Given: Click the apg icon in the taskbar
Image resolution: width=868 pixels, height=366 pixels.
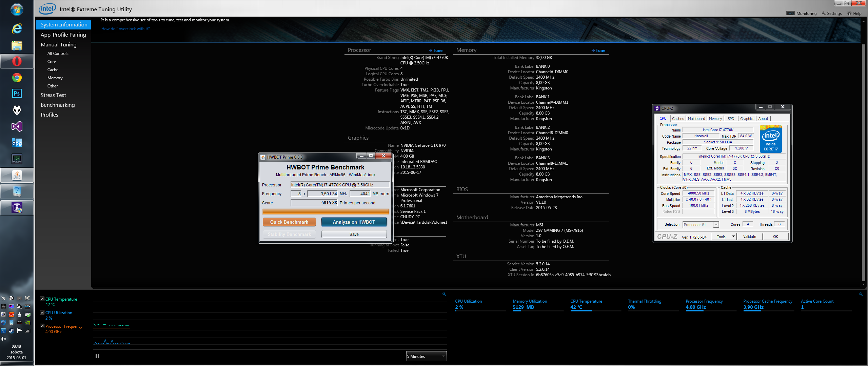Looking at the screenshot, I should 17,143.
